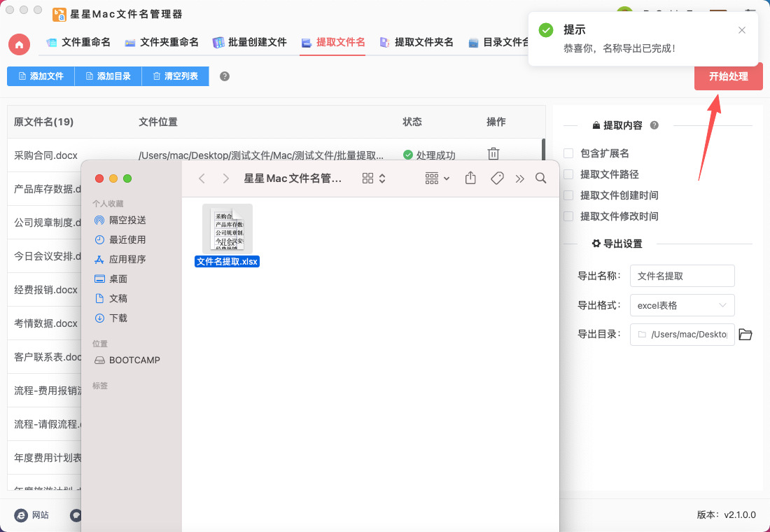Tick 提取文件创建时间 checkbox
The height and width of the screenshot is (532, 770).
568,195
